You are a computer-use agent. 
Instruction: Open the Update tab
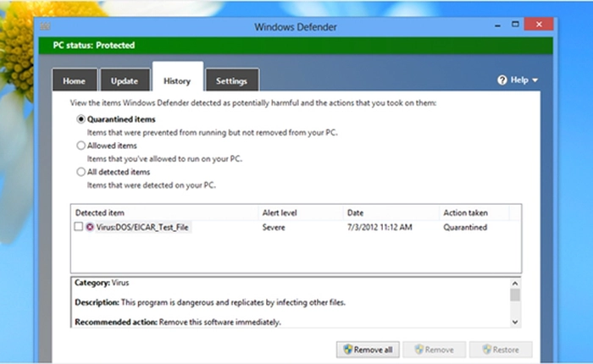(125, 80)
